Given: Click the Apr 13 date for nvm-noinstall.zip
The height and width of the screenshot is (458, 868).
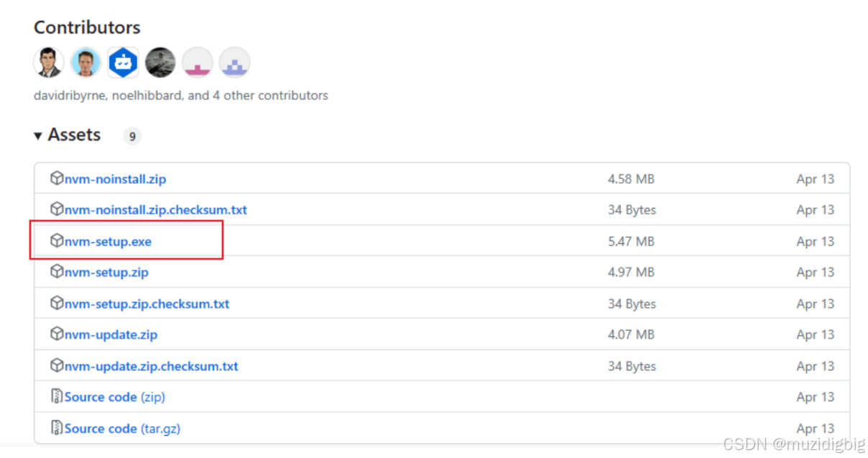Looking at the screenshot, I should click(x=816, y=179).
